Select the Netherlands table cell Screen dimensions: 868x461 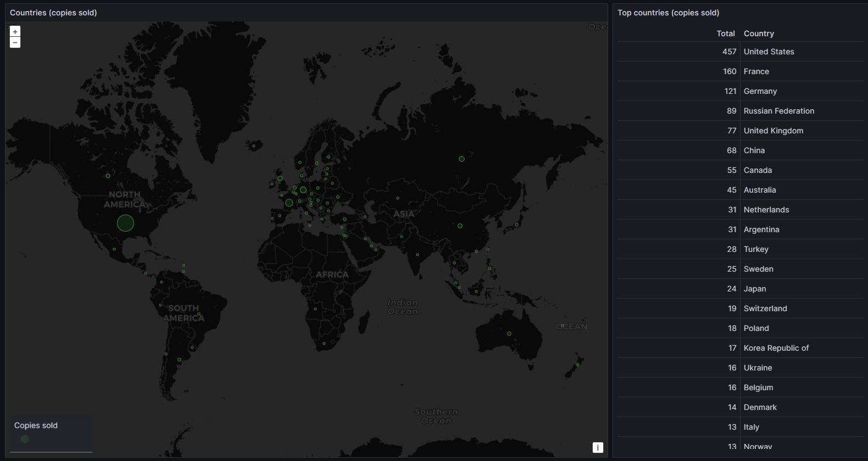802,210
